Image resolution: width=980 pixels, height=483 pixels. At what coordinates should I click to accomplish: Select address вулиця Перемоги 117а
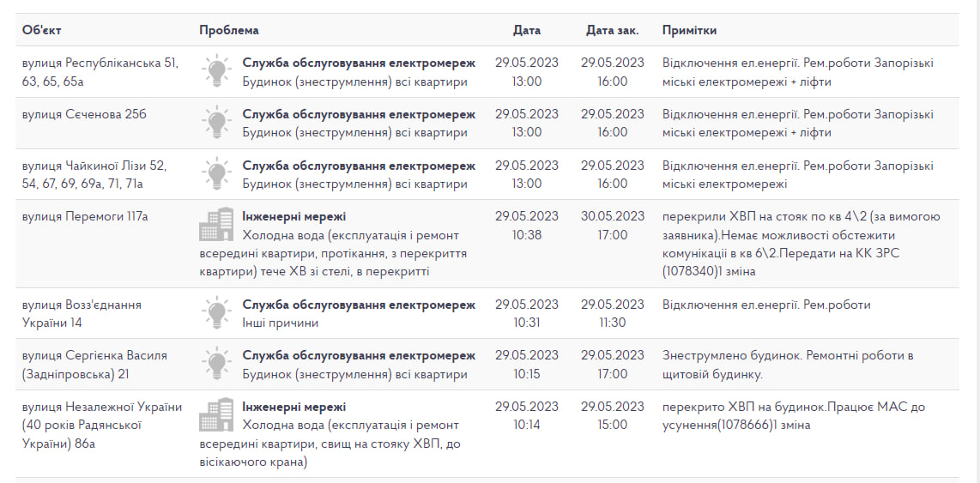pyautogui.click(x=85, y=216)
